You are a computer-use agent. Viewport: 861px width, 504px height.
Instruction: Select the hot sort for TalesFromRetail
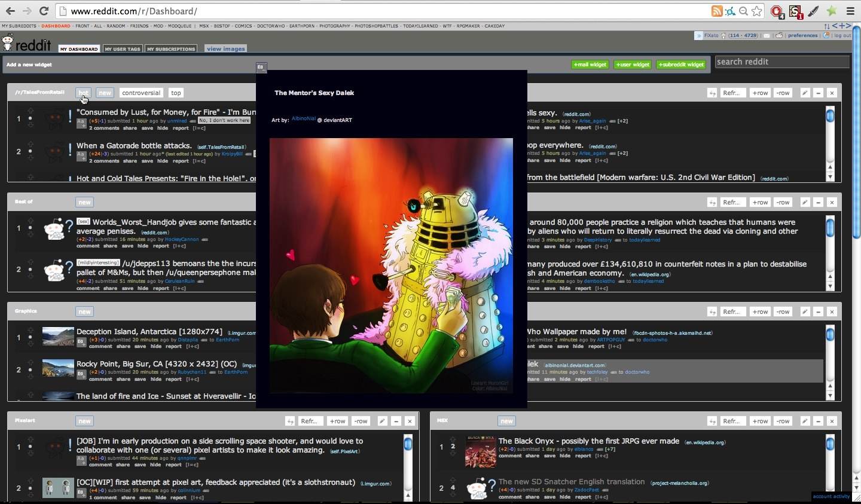click(83, 93)
